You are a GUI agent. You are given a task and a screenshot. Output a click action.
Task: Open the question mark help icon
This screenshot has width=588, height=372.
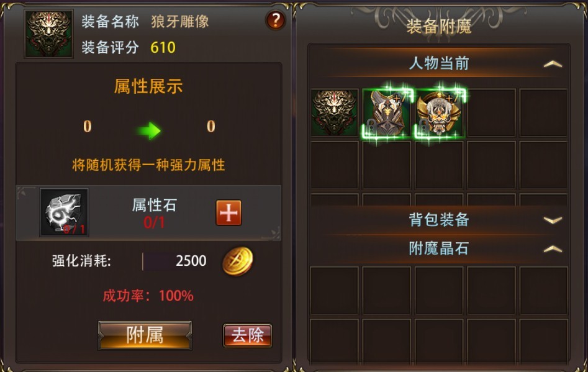[275, 20]
